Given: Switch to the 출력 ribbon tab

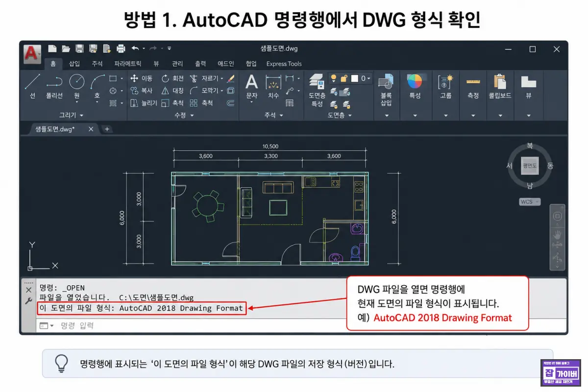Looking at the screenshot, I should (200, 64).
